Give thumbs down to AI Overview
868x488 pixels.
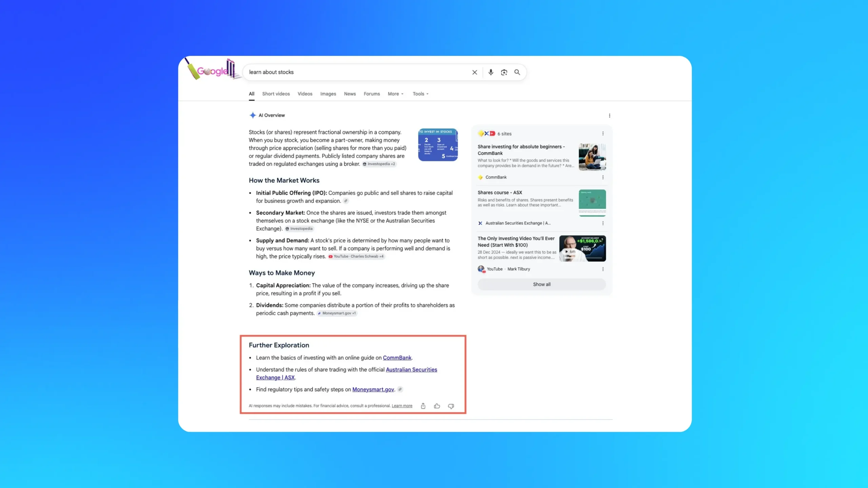point(451,406)
